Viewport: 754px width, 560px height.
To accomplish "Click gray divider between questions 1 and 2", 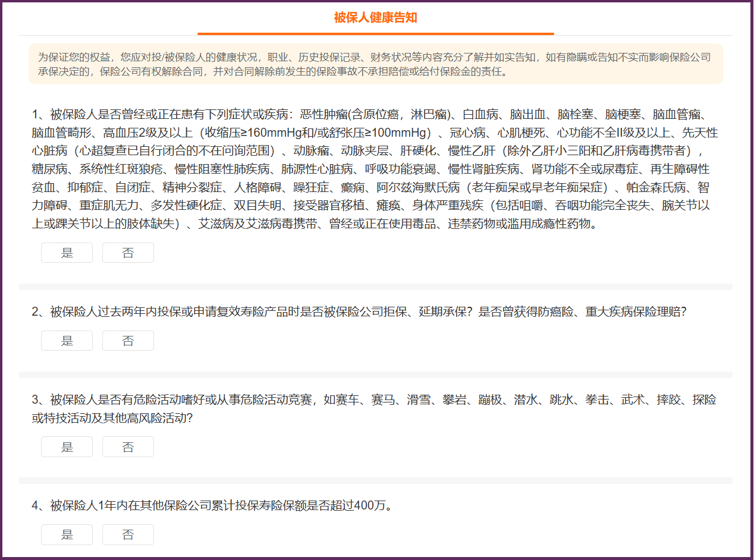I will [375, 287].
